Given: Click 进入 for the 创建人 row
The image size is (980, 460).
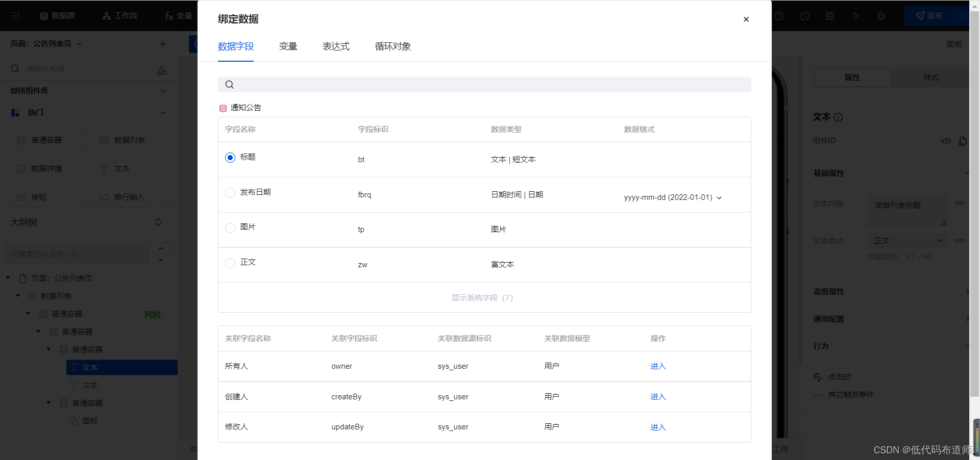Looking at the screenshot, I should click(658, 397).
